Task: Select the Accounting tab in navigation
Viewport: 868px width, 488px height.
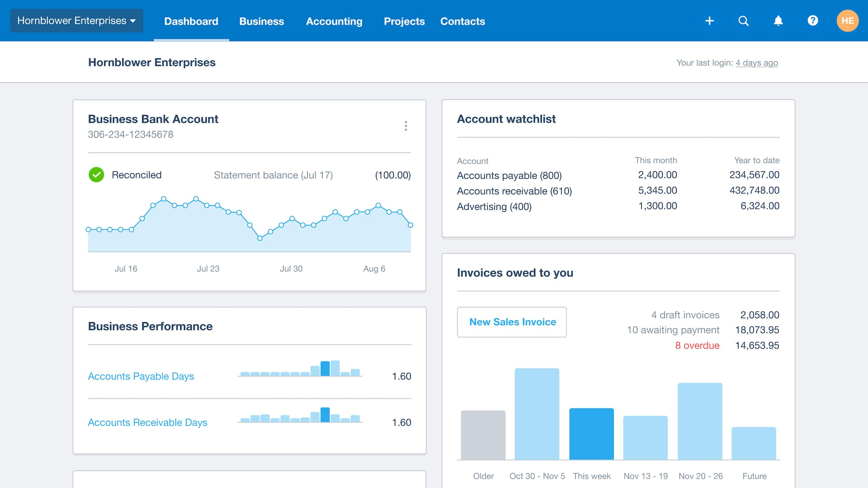Action: (334, 21)
